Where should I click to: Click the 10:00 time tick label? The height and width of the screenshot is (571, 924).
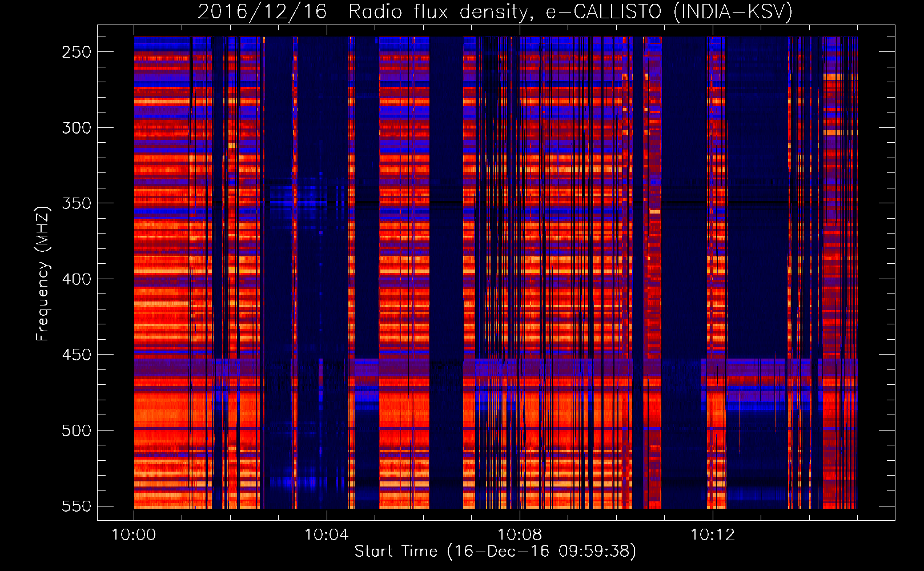click(134, 535)
